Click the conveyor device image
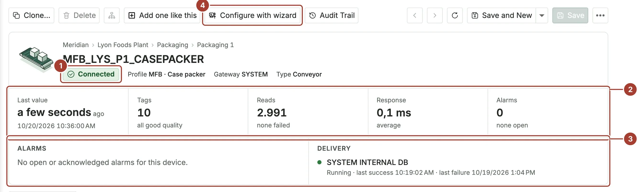The height and width of the screenshot is (192, 644). 36,59
